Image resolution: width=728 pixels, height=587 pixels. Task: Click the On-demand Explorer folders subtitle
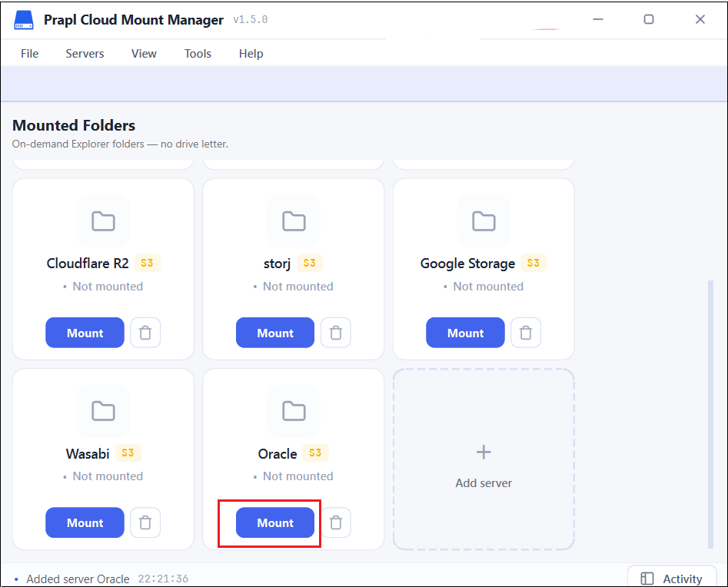click(120, 144)
